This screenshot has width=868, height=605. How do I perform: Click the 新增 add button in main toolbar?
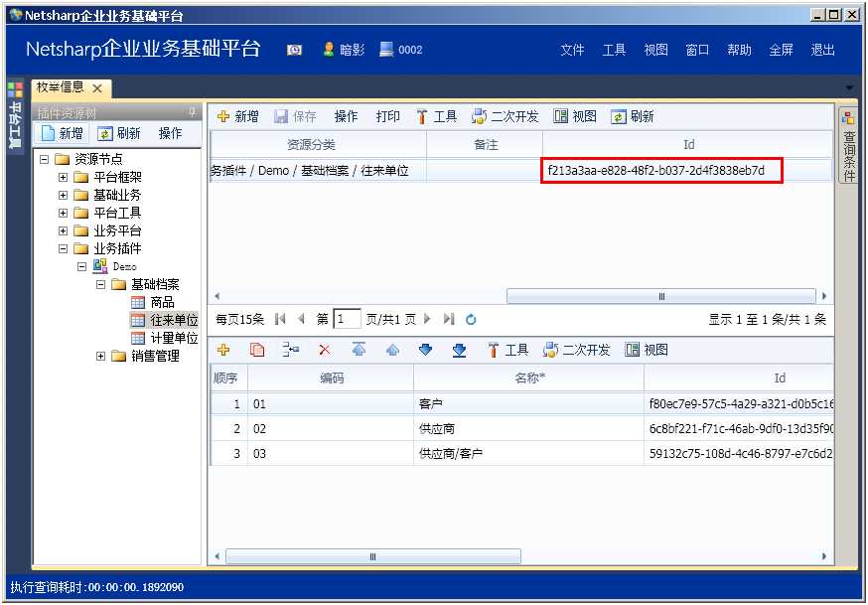238,116
